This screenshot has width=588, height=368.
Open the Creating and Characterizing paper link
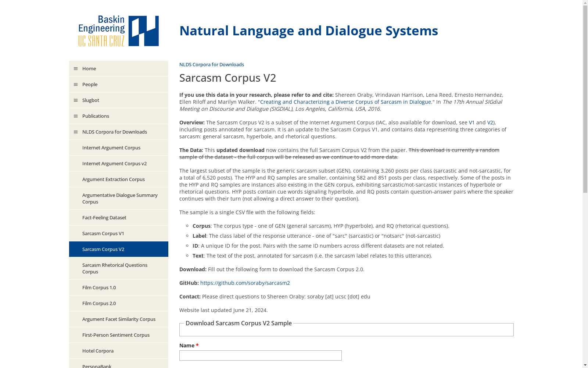pyautogui.click(x=345, y=102)
